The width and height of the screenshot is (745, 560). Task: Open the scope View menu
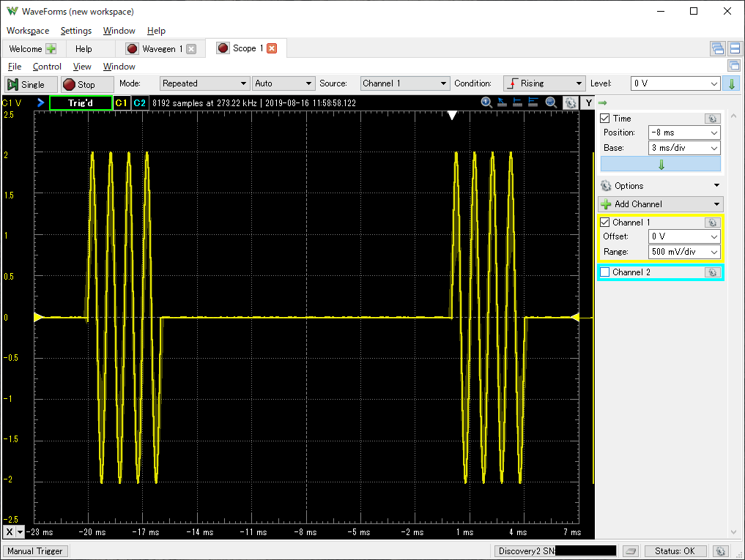(x=82, y=67)
